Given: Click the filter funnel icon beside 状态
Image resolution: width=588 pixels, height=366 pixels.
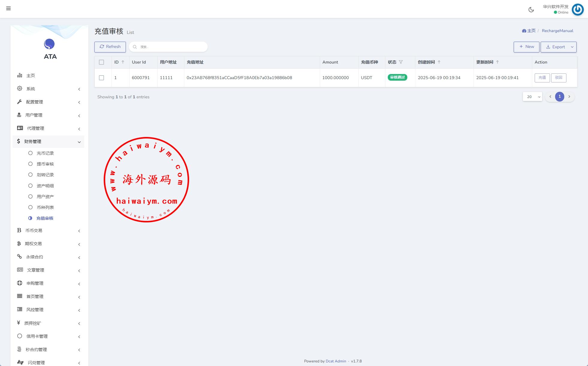Looking at the screenshot, I should [401, 62].
